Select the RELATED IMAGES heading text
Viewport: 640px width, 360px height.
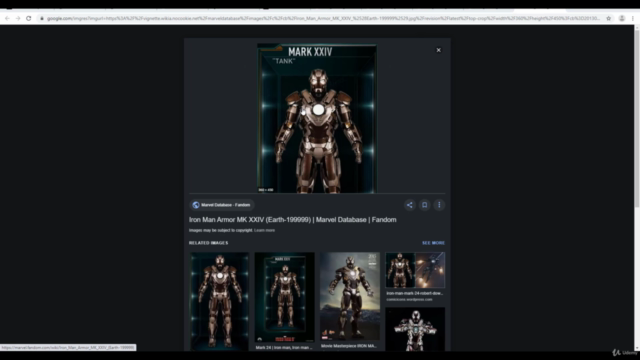tap(208, 243)
